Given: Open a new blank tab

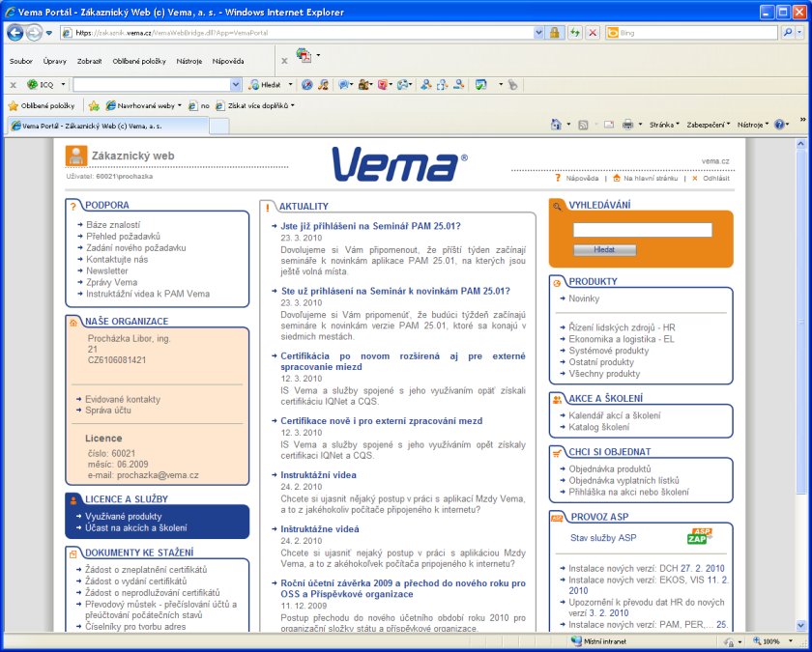Looking at the screenshot, I should pos(219,127).
